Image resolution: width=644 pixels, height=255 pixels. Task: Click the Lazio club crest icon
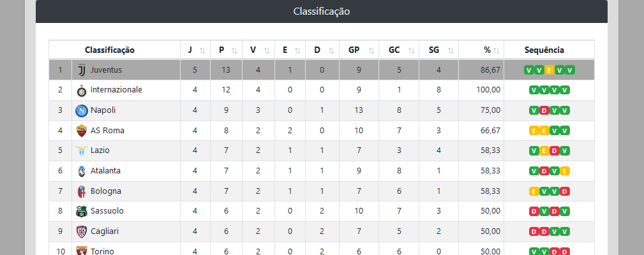click(x=81, y=150)
